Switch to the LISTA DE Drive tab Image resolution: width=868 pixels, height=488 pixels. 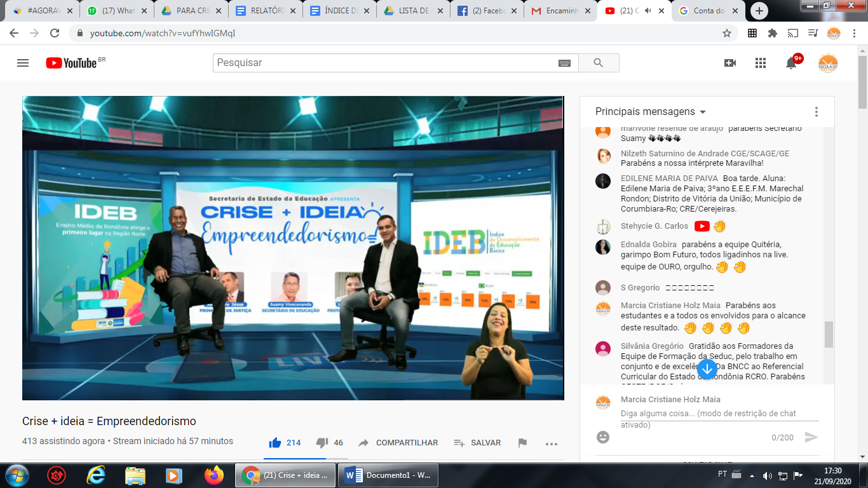[x=412, y=11]
